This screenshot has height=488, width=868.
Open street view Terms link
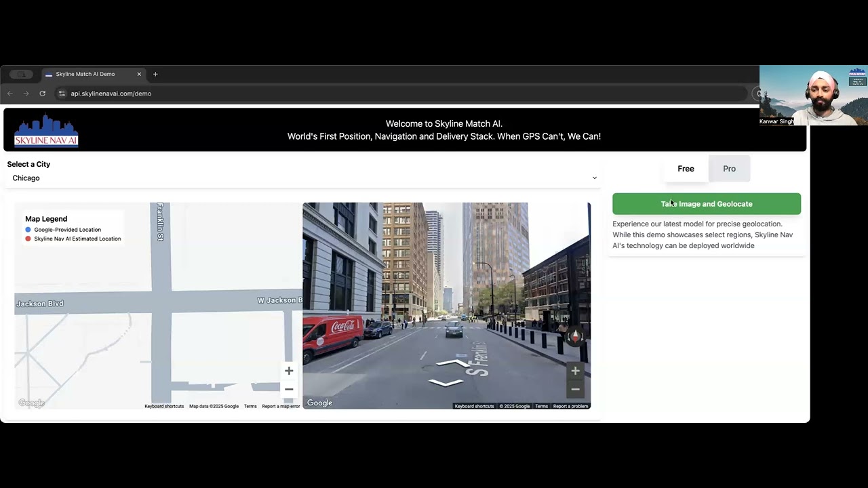pos(541,406)
